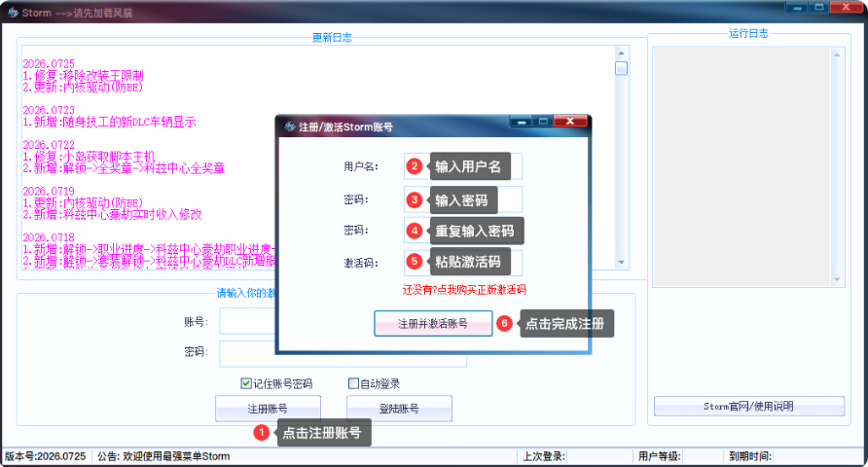Focus the 用户名 input field in dialog
Image resolution: width=868 pixels, height=467 pixels.
tap(463, 166)
